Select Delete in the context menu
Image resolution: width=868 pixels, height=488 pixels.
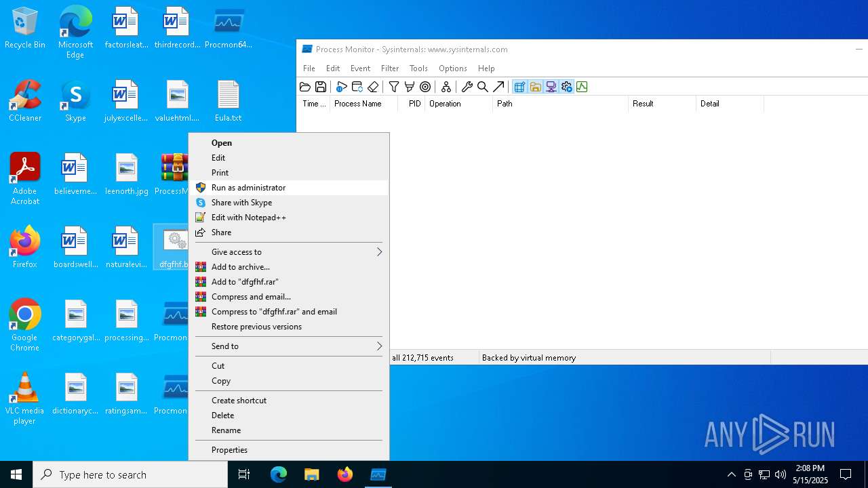(x=289, y=415)
